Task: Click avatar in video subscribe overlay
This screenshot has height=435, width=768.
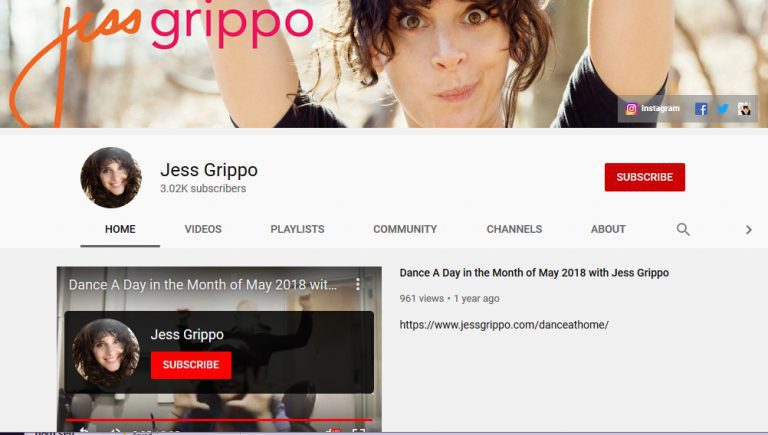Action: pyautogui.click(x=106, y=352)
